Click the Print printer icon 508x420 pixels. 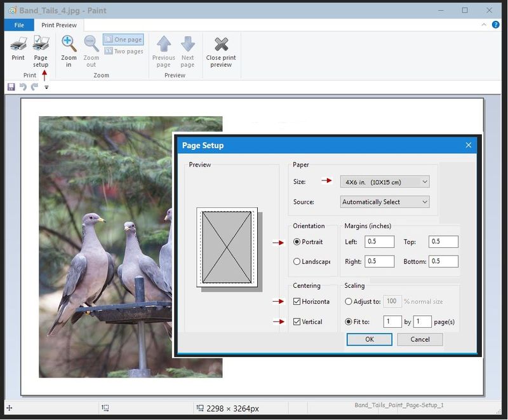(x=18, y=44)
